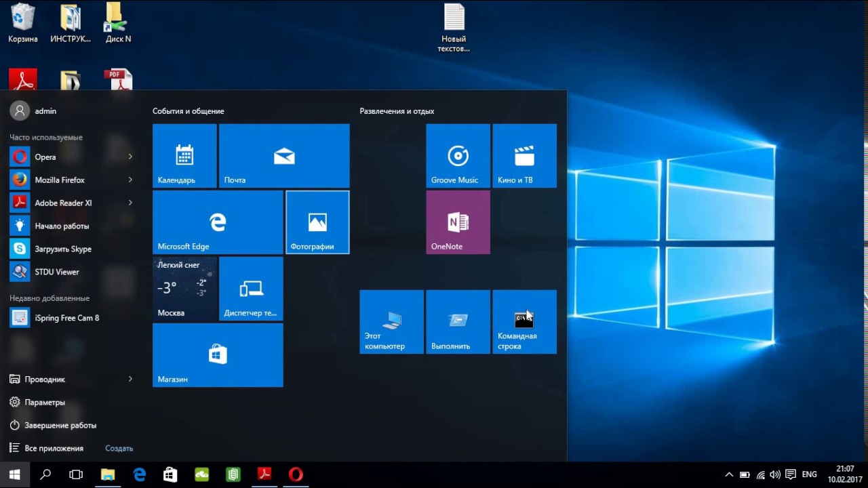The width and height of the screenshot is (868, 488).
Task: Launch Mozilla Firefox from Start menu
Action: click(x=71, y=180)
